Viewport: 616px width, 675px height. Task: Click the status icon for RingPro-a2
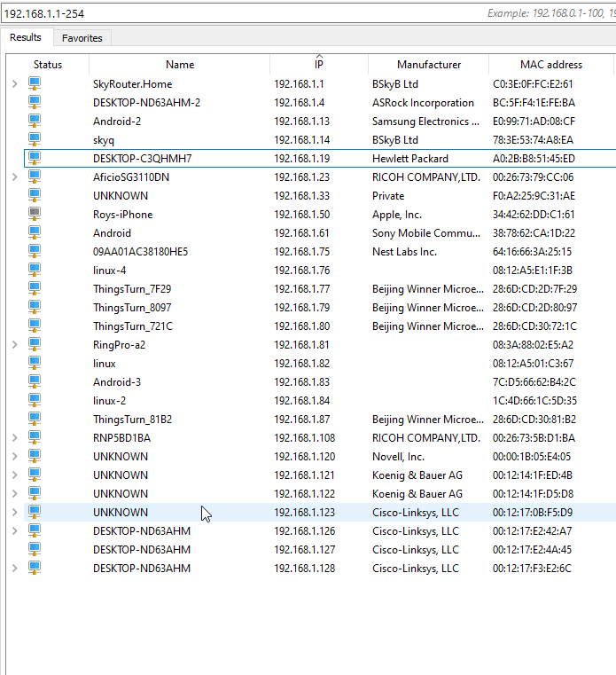pyautogui.click(x=35, y=344)
